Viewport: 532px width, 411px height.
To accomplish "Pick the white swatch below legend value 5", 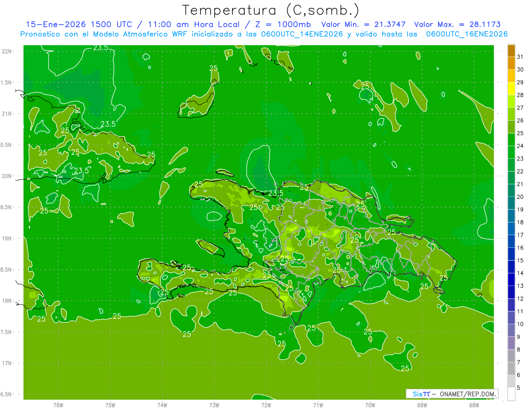I will coord(512,394).
